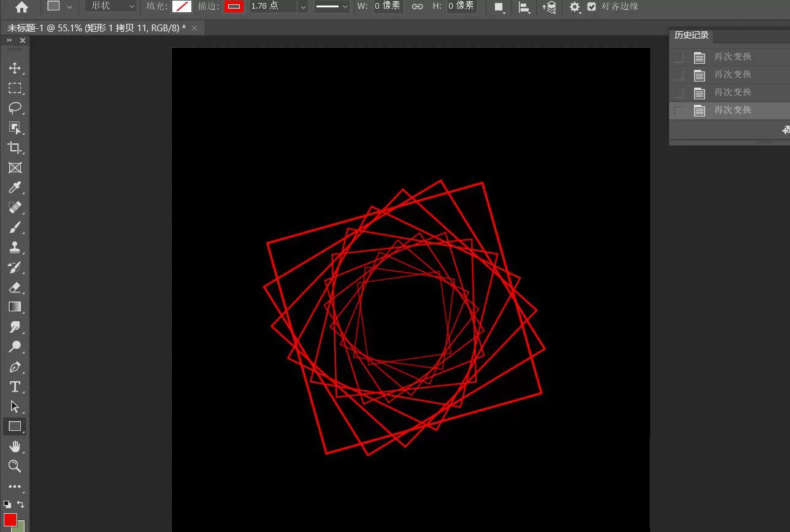Select the Frame tool
The image size is (790, 532).
pos(15,167)
